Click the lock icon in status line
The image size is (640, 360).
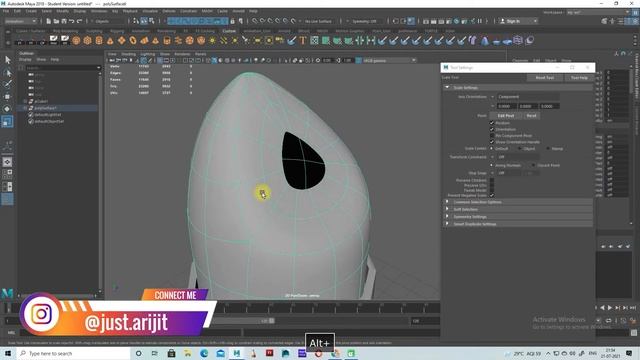(x=233, y=21)
